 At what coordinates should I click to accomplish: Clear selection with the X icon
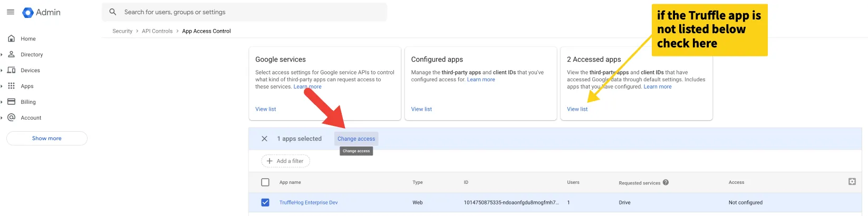[x=264, y=139]
